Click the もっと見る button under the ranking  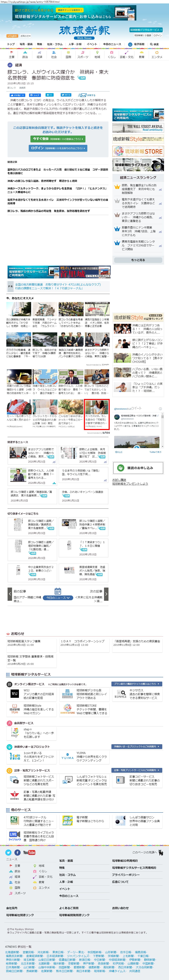click(x=138, y=260)
